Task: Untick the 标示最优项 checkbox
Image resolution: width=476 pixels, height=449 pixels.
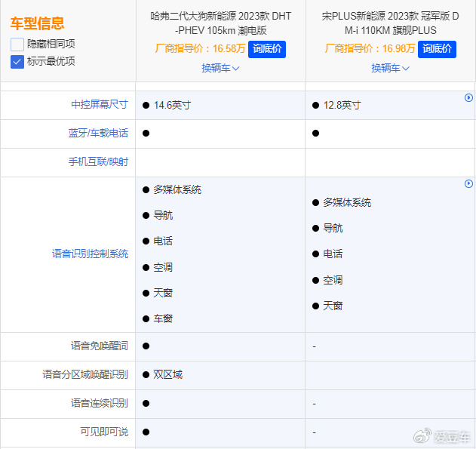Action: [x=17, y=62]
